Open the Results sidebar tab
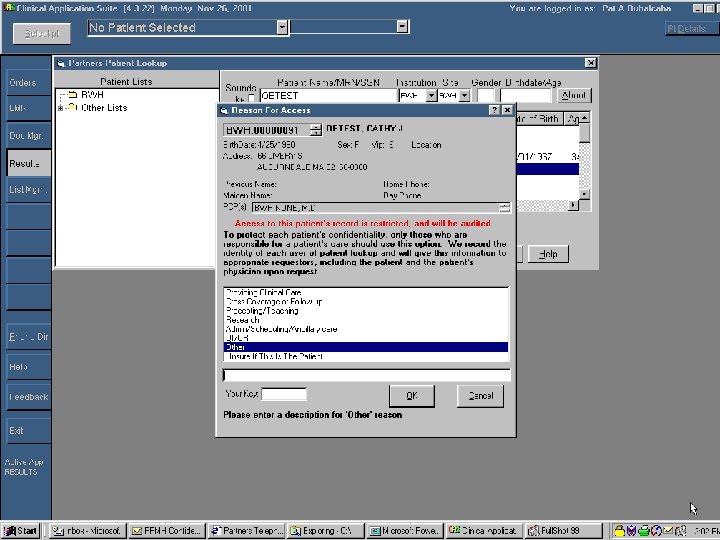This screenshot has width=720, height=540. click(x=28, y=163)
